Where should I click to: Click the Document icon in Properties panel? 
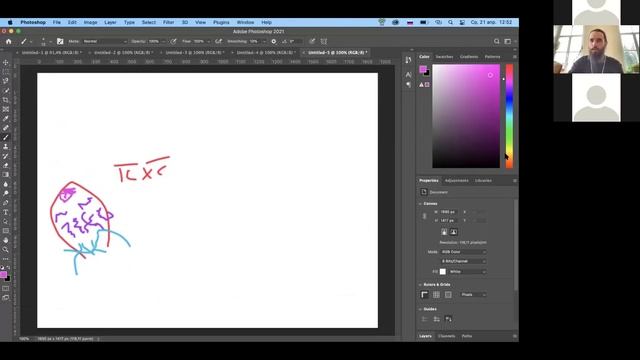(x=424, y=192)
